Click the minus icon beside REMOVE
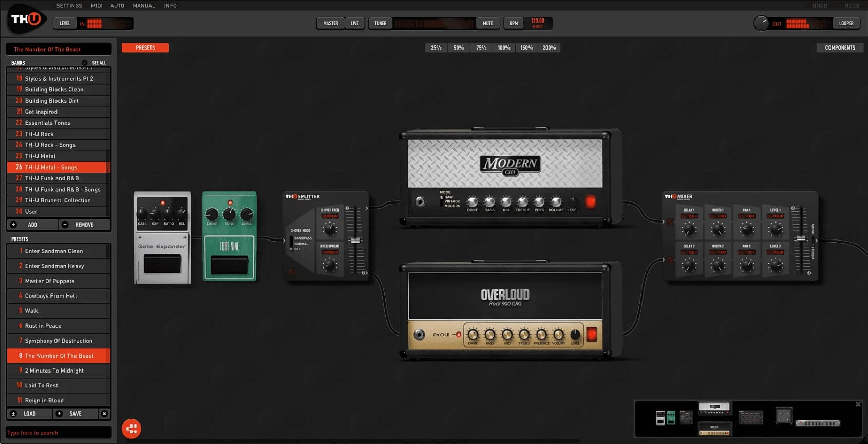This screenshot has height=444, width=868. click(65, 225)
